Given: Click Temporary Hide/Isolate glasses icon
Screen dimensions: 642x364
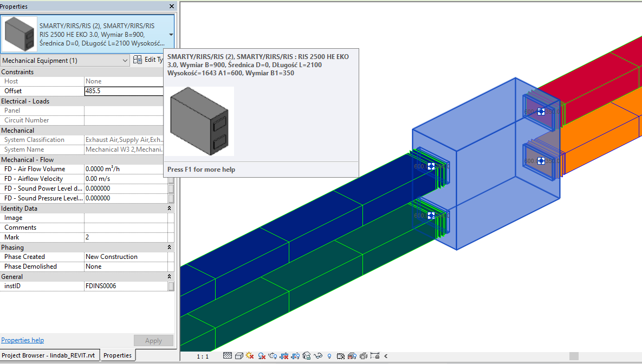Looking at the screenshot, I should 318,356.
